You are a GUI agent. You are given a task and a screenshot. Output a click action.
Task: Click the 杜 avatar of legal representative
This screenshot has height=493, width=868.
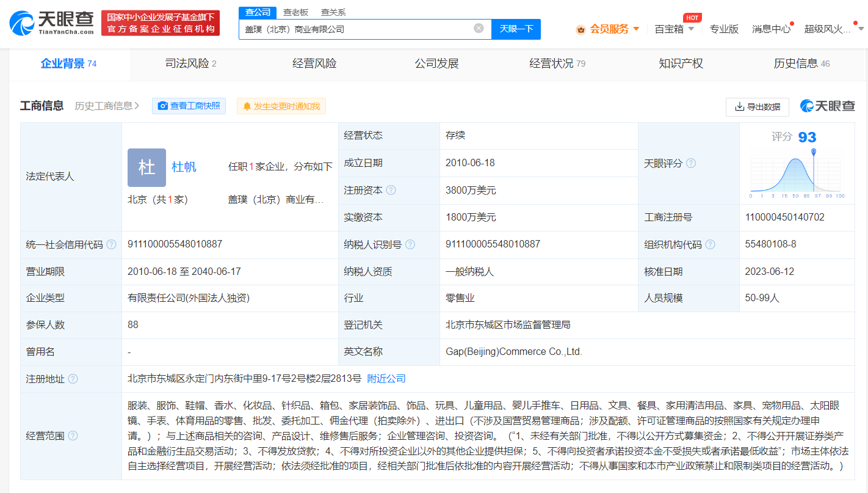pos(146,167)
